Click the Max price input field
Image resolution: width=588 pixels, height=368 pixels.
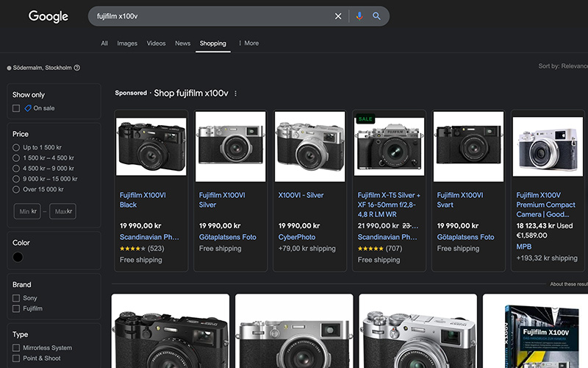point(62,211)
